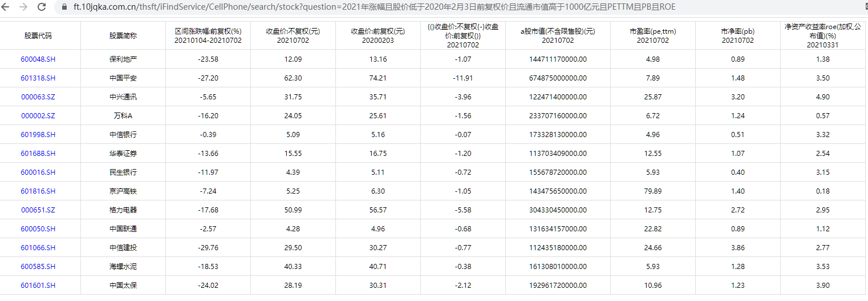Screen dimensions: 868x301
Task: Select the stock name 万科A
Action: 123,116
